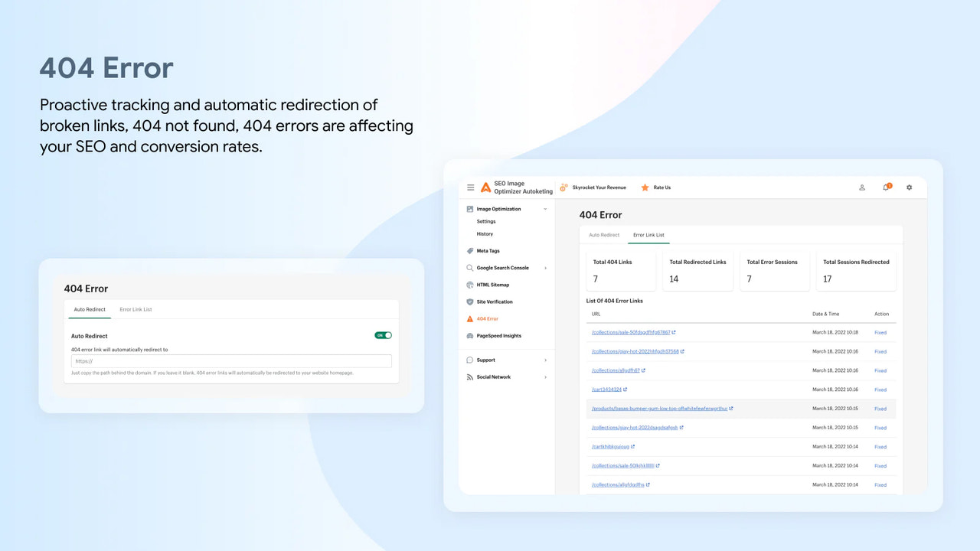
Task: Open the notifications bell with badge
Action: pos(885,187)
